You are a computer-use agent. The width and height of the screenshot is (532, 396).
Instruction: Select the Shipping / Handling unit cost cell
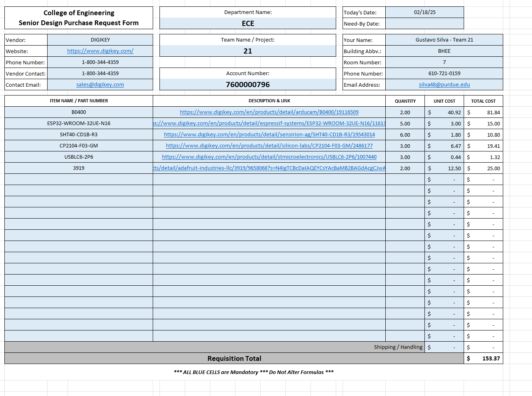[x=444, y=347]
